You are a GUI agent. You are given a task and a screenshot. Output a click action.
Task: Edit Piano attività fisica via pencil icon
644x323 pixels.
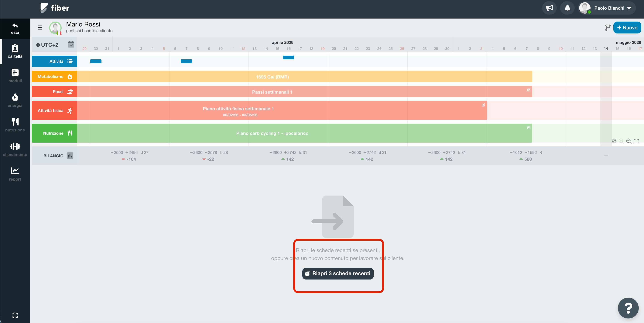point(483,105)
